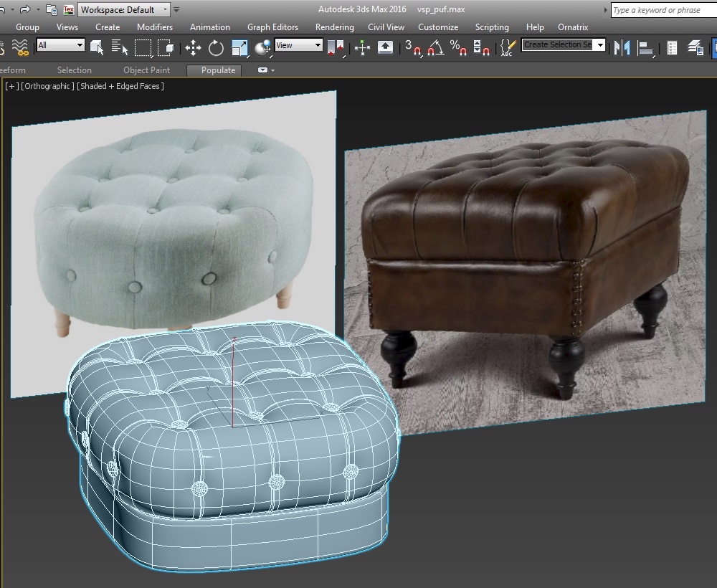Click the Mirror tool icon
Image resolution: width=717 pixels, height=588 pixels.
tap(622, 48)
